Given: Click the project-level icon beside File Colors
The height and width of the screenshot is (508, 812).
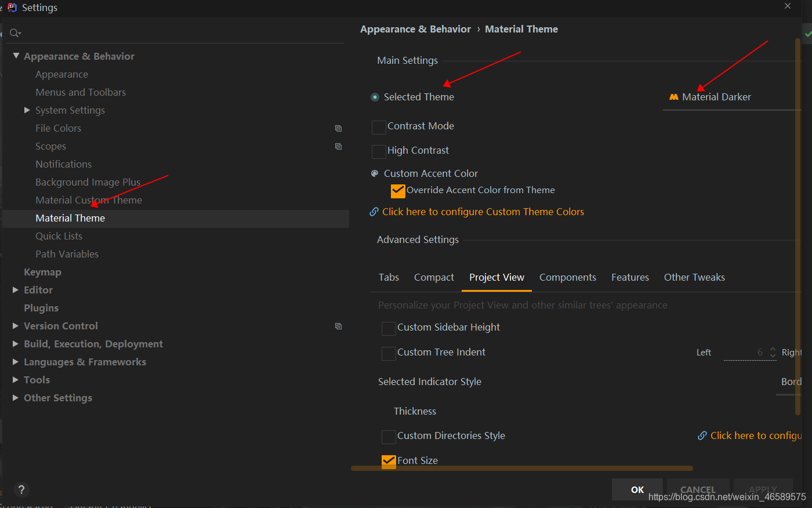Looking at the screenshot, I should (338, 128).
